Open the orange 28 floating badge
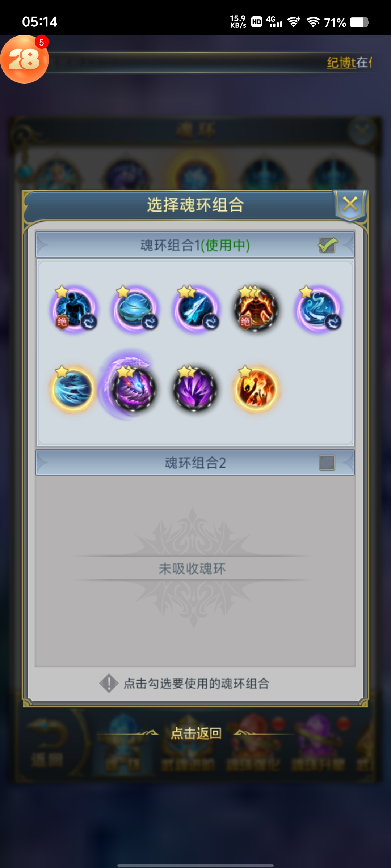This screenshot has width=391, height=868. 25,59
